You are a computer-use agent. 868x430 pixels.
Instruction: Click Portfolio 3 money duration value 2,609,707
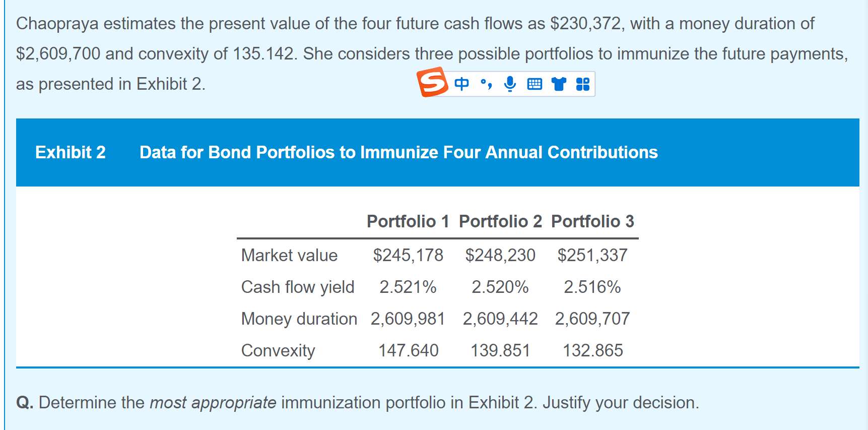point(592,319)
